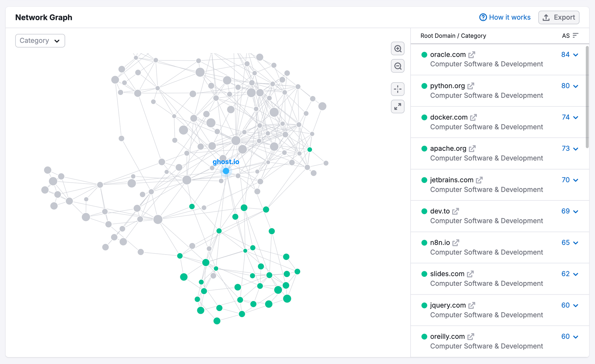Image resolution: width=595 pixels, height=364 pixels.
Task: Click the green dot beside docker.com
Action: coord(424,117)
